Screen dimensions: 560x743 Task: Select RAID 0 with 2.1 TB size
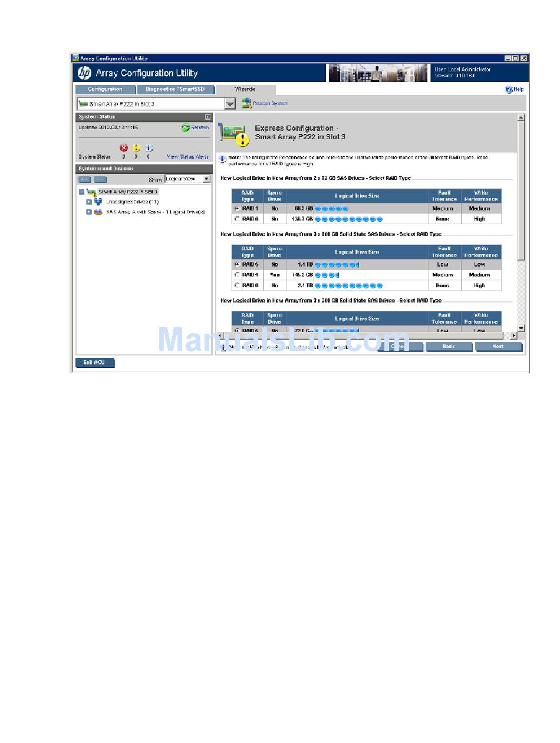pos(238,285)
